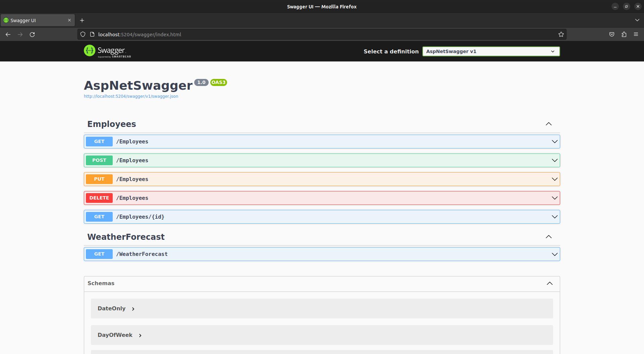This screenshot has width=644, height=354.
Task: Restore down the Firefox window
Action: click(x=626, y=7)
